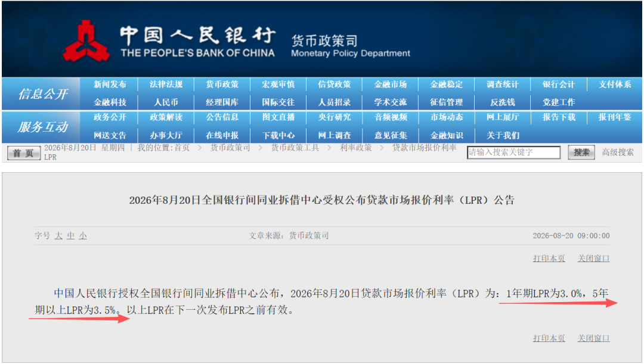
Task: Open the 法律法规 menu item
Action: [166, 85]
